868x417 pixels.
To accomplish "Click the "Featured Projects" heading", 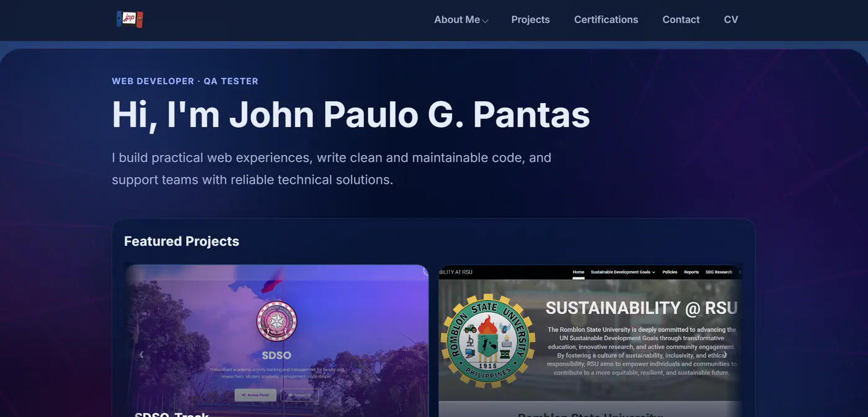I will coord(182,241).
